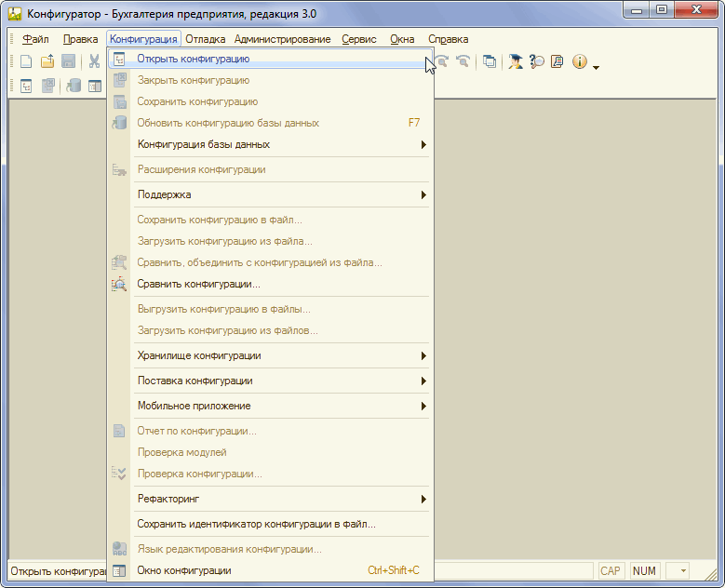The height and width of the screenshot is (588, 725).
Task: Click the Cut scissors toolbar icon
Action: click(x=94, y=61)
